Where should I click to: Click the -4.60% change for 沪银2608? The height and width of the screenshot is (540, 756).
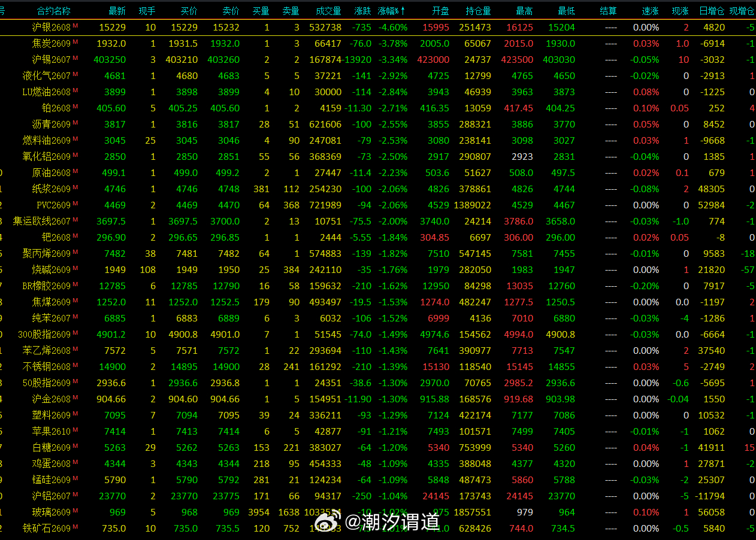tap(394, 27)
